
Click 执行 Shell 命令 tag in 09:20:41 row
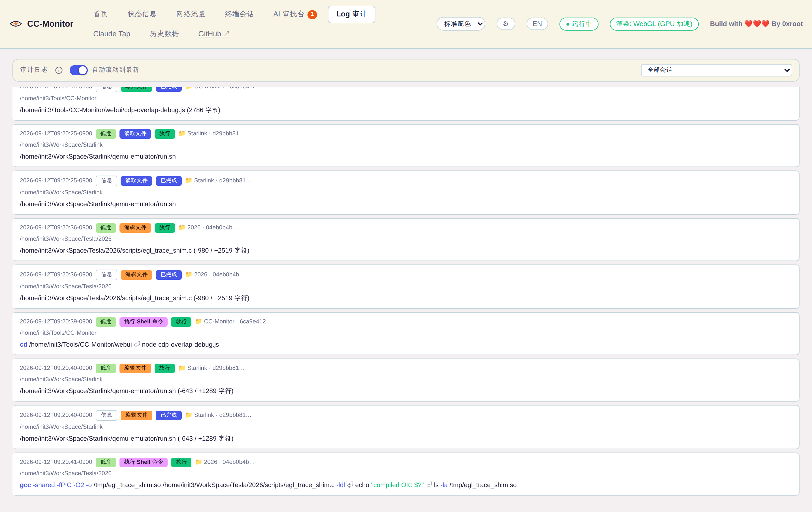coord(143,462)
